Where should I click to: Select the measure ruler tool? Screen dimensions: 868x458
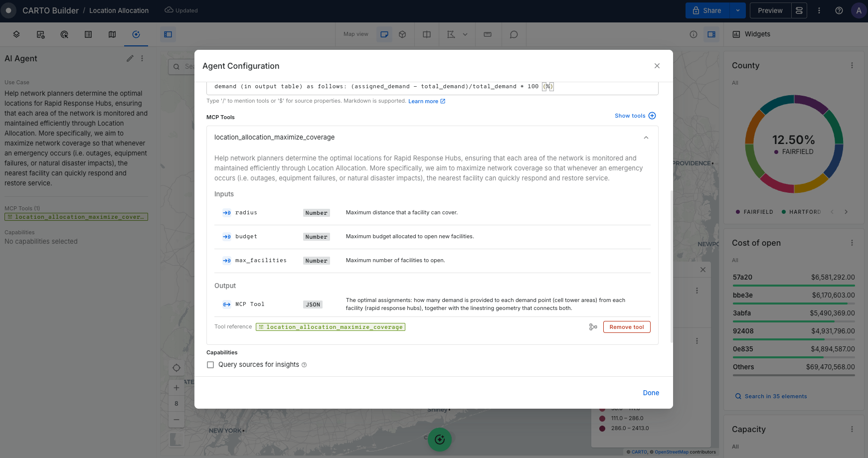coord(488,34)
